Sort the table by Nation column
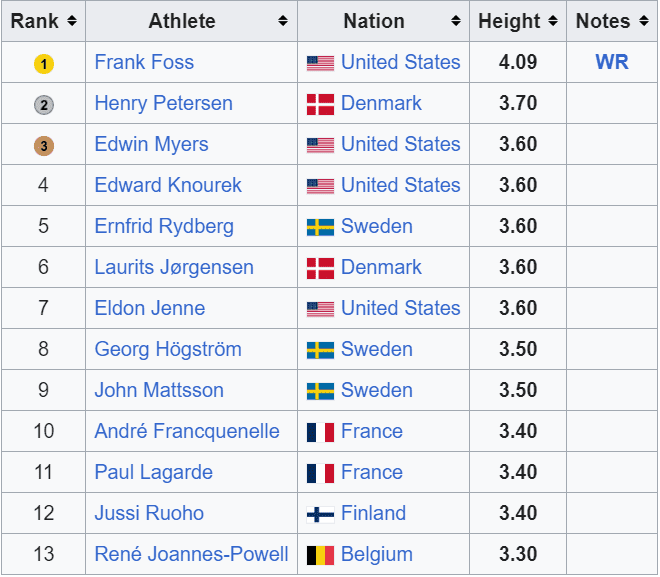The image size is (660, 577). coord(456,21)
